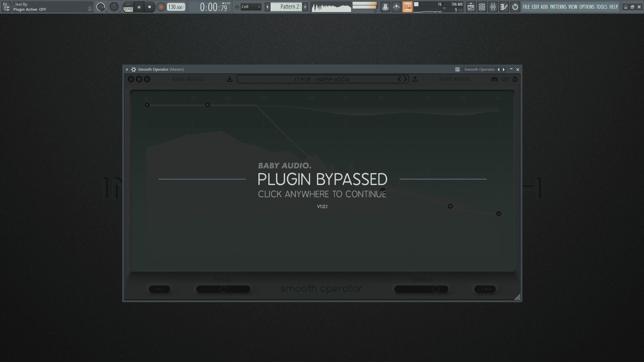Open the Cell snap dropdown
Viewport: 644px width, 362px height.
pyautogui.click(x=251, y=7)
